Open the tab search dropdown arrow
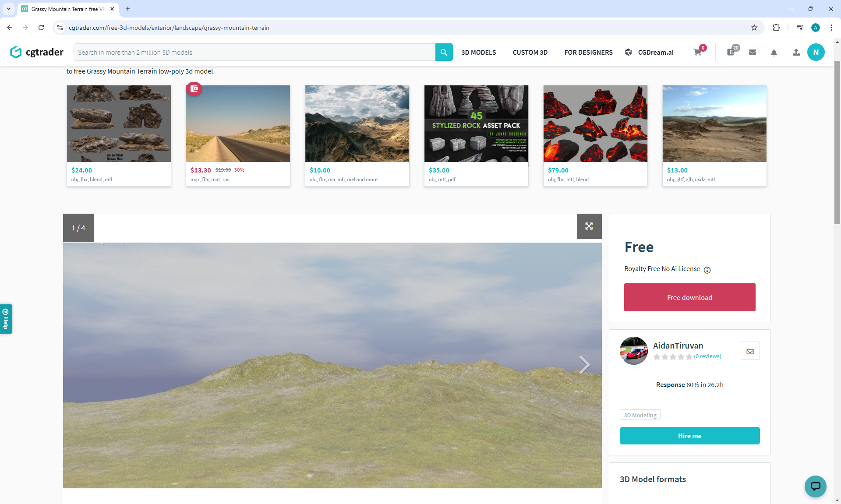 (8, 9)
